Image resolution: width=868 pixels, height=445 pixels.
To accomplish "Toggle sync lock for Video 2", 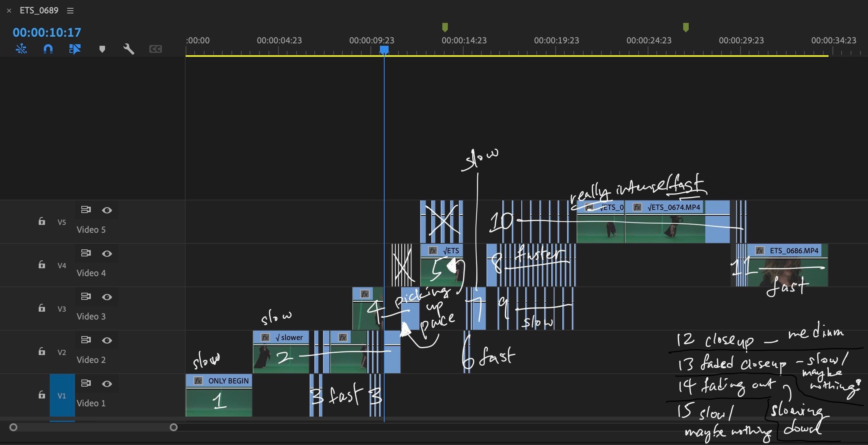I will pos(86,340).
